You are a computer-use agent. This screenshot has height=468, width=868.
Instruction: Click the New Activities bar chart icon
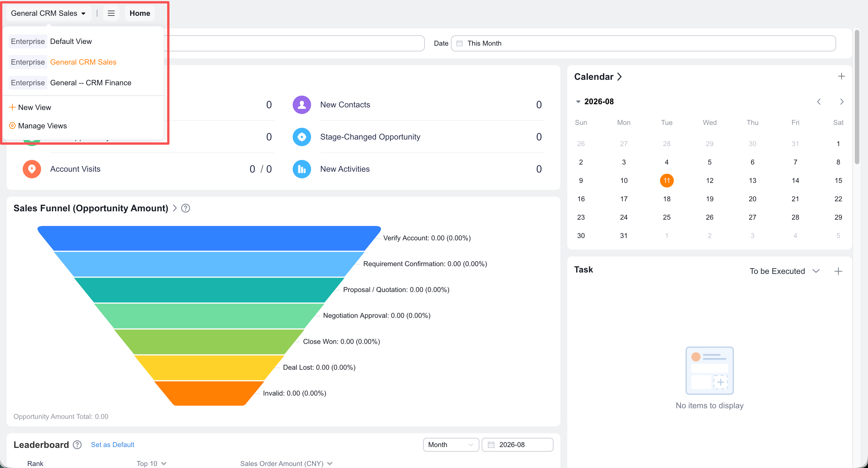point(302,169)
